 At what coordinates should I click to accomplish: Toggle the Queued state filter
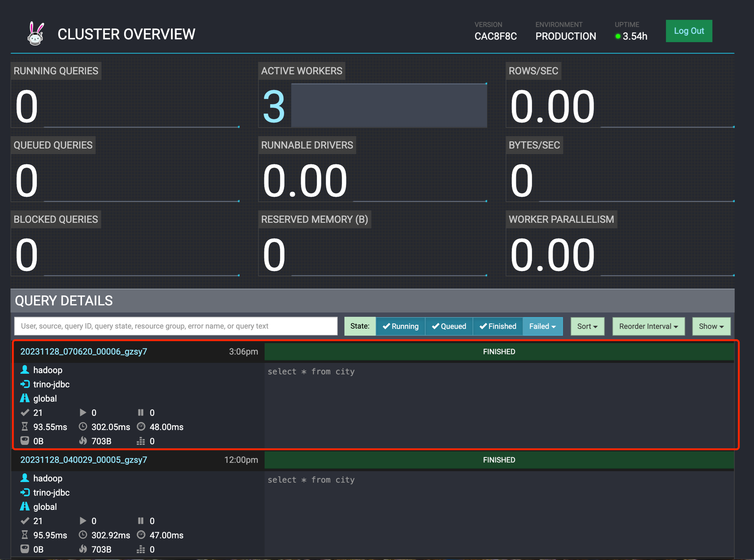pos(449,326)
